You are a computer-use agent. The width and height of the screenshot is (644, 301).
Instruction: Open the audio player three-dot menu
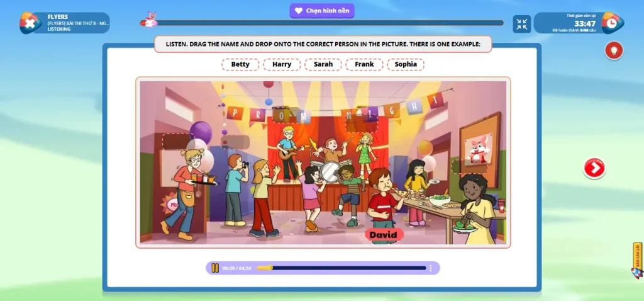[431, 268]
